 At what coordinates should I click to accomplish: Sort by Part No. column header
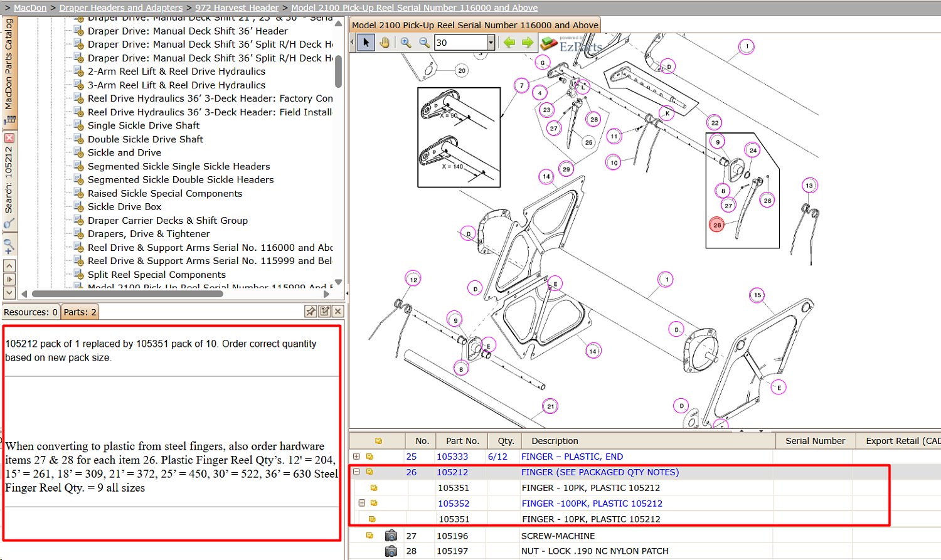pos(462,441)
